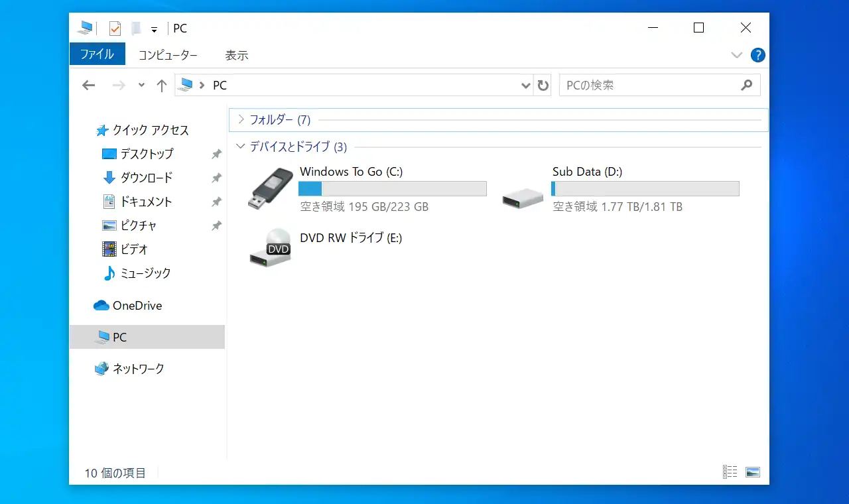Open デスクトップ in the navigation pane
Image resolution: width=849 pixels, height=504 pixels.
[147, 154]
